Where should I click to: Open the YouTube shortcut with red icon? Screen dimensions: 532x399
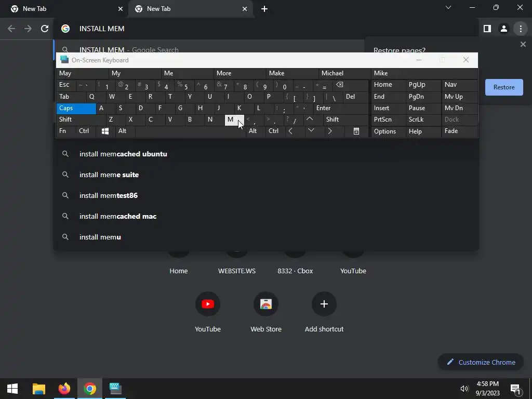[208, 304]
